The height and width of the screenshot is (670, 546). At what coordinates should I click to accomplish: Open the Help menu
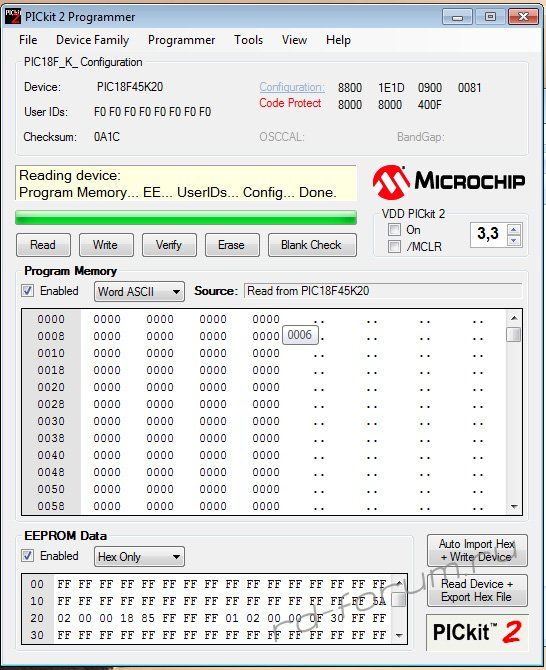point(338,40)
